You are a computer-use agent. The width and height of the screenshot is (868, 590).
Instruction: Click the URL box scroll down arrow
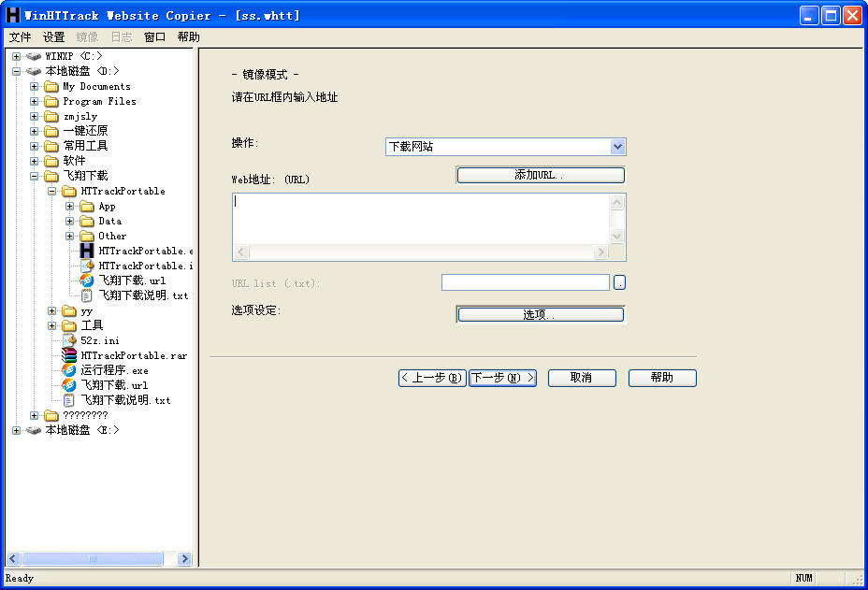coord(617,236)
